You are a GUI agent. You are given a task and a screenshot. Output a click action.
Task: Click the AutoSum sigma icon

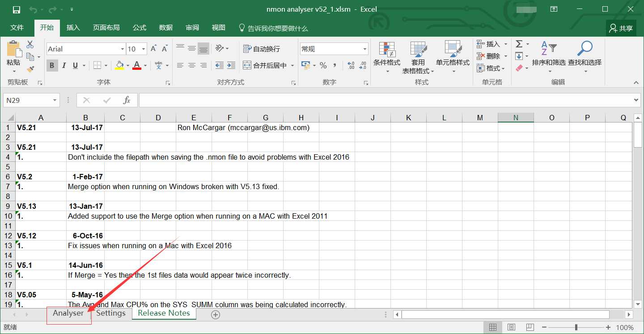point(519,44)
